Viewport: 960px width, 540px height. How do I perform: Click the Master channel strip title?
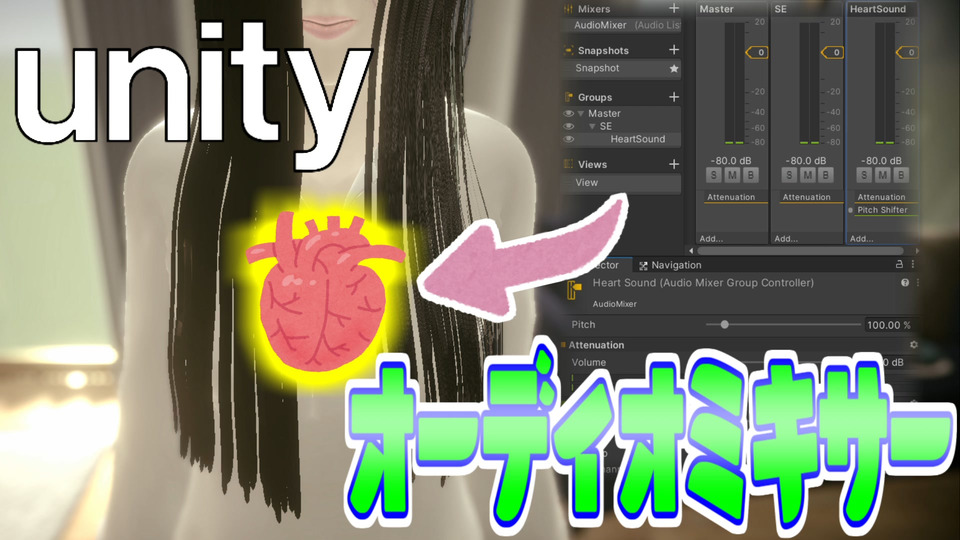[x=716, y=9]
